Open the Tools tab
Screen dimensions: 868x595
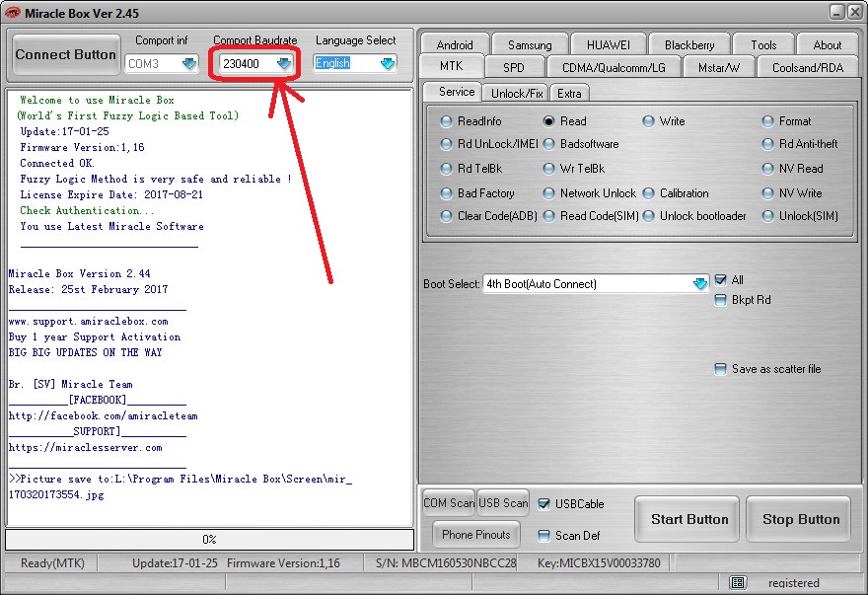(763, 44)
